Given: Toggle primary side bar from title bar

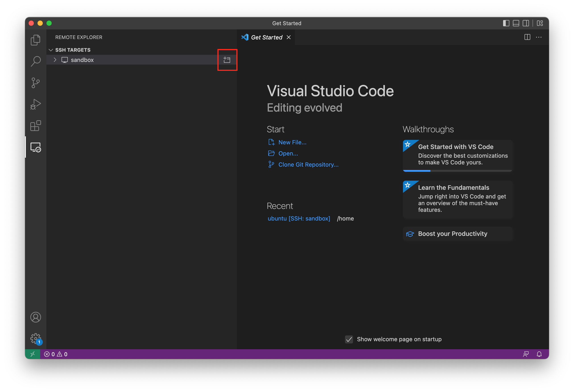Looking at the screenshot, I should 506,23.
